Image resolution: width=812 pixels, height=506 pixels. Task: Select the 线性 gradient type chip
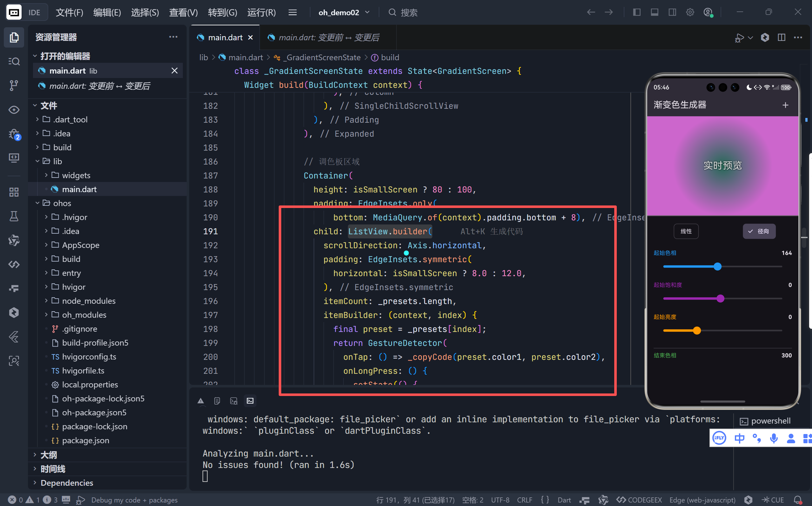tap(686, 231)
